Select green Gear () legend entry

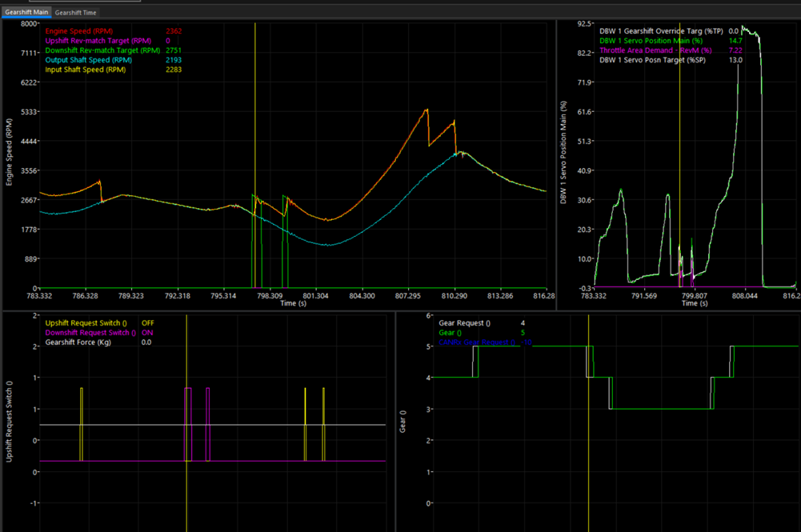pyautogui.click(x=450, y=333)
